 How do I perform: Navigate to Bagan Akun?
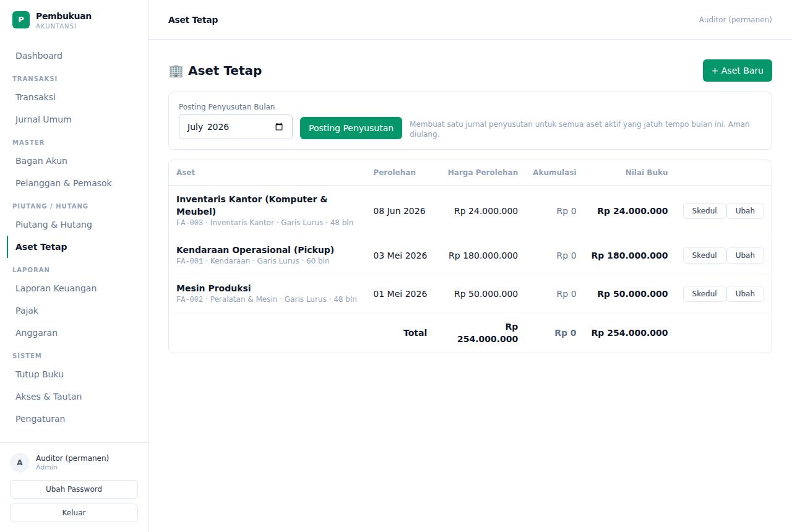pyautogui.click(x=74, y=161)
